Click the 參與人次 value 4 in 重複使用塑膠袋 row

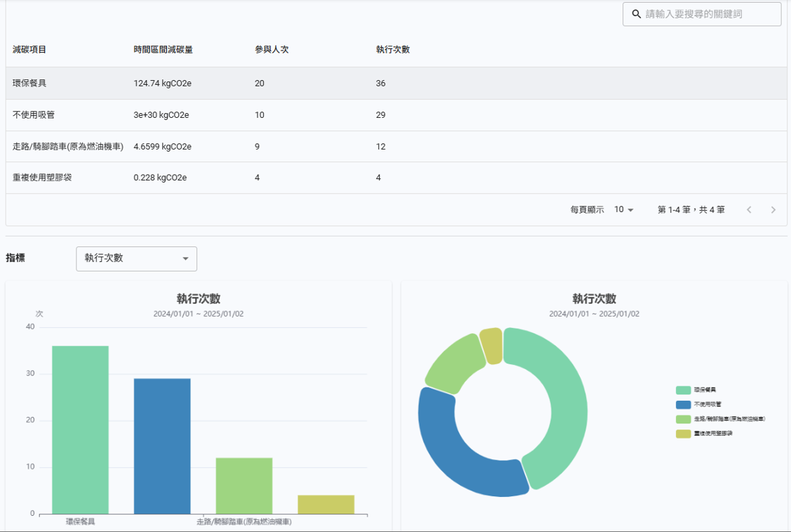coord(258,178)
